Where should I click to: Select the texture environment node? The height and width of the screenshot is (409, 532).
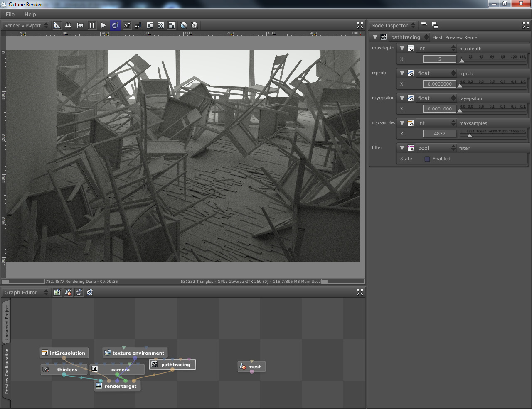coord(138,353)
